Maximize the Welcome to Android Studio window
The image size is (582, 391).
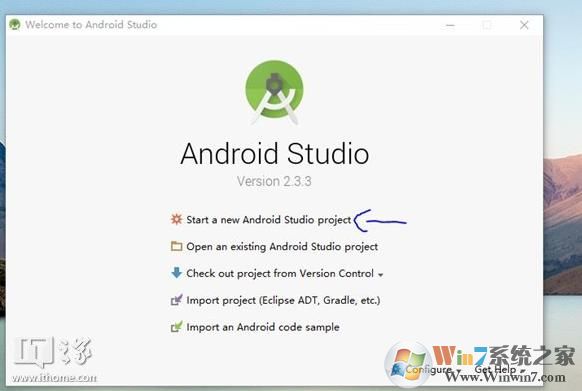(x=487, y=25)
